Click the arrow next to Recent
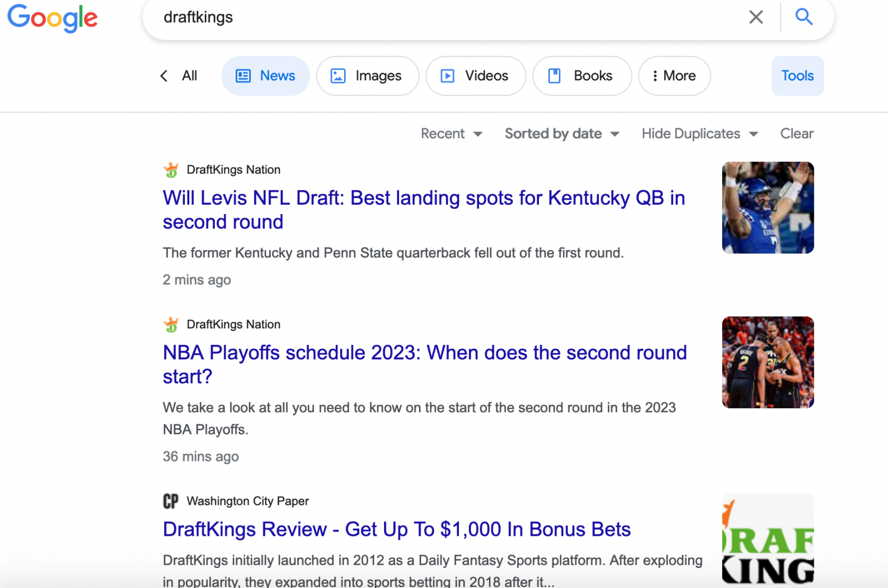 coord(478,134)
